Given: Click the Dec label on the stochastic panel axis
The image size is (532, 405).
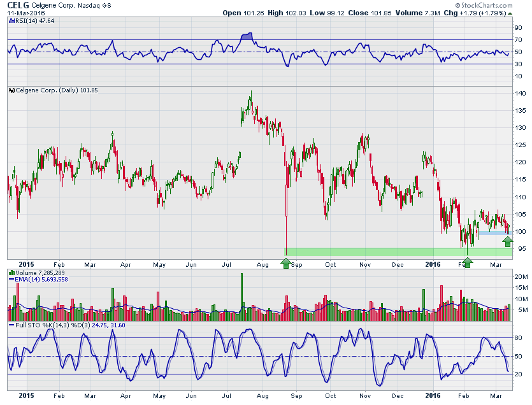Looking at the screenshot, I should click(x=398, y=396).
